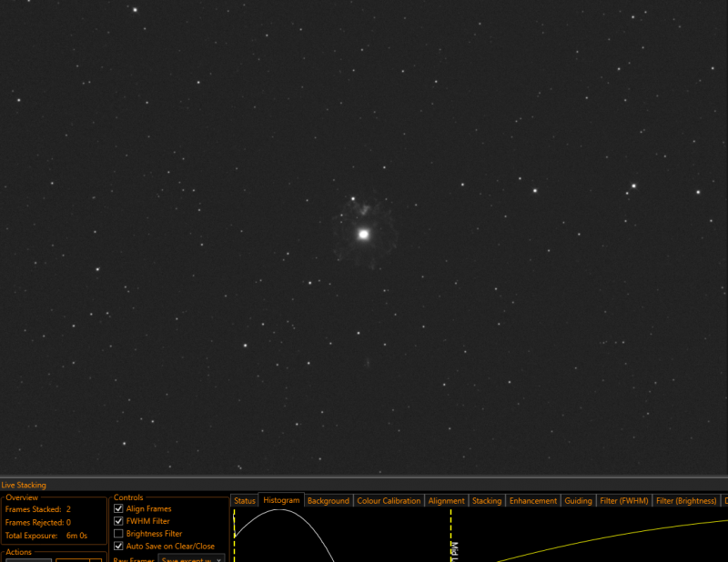Click the bright central star in preview
This screenshot has height=562, width=728.
point(363,235)
